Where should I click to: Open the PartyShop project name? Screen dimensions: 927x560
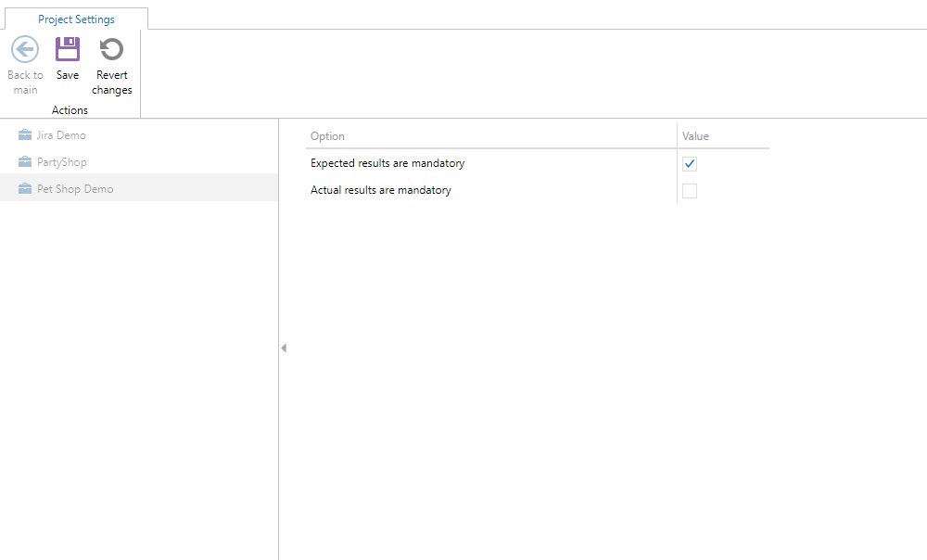(62, 162)
